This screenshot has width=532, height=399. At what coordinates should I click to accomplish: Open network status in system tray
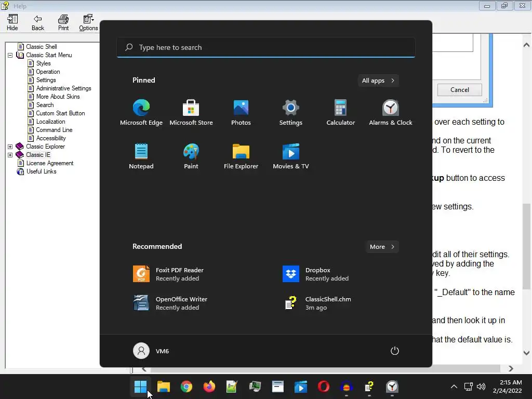(468, 387)
